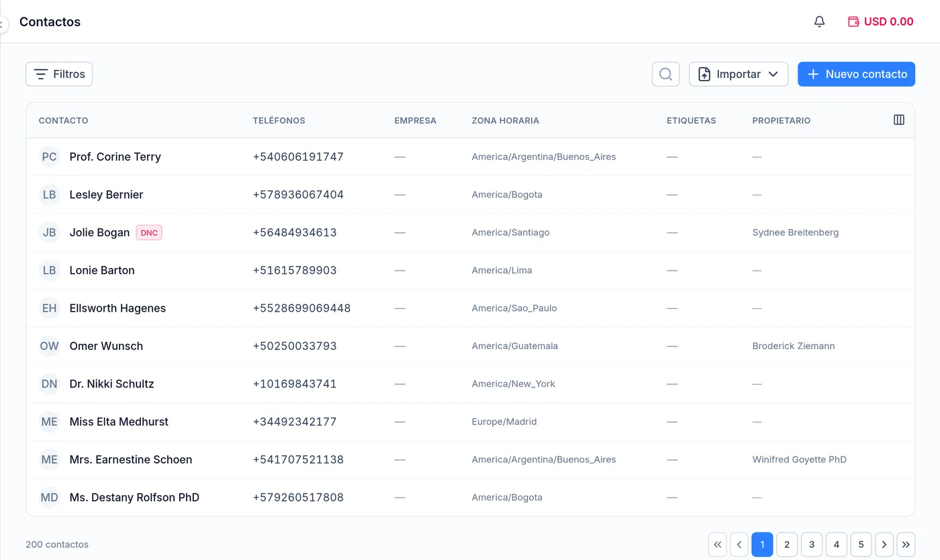Click the MD avatar of Ms. Destany Rolfson
The height and width of the screenshot is (560, 940).
50,498
